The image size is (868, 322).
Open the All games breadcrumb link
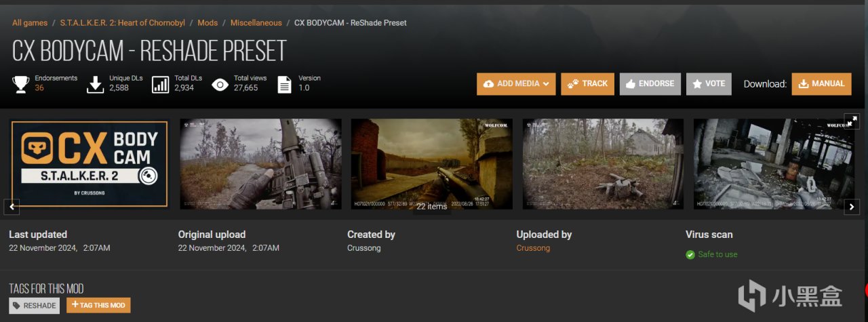point(30,23)
